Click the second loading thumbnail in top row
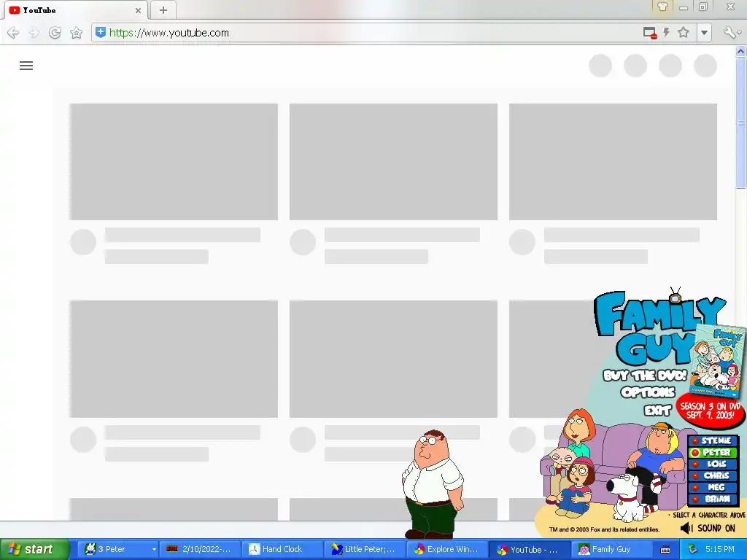This screenshot has width=747, height=560. (393, 162)
